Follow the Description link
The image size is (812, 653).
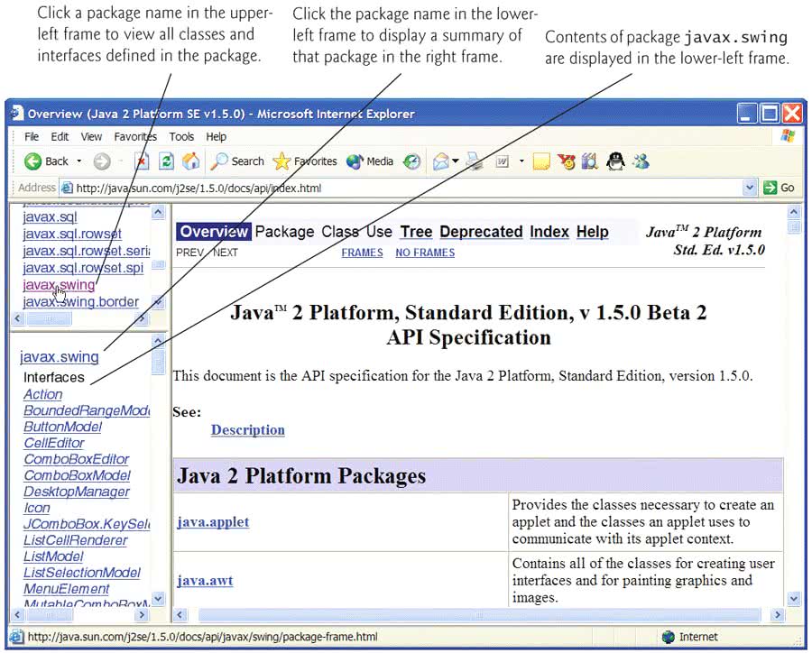coord(247,430)
